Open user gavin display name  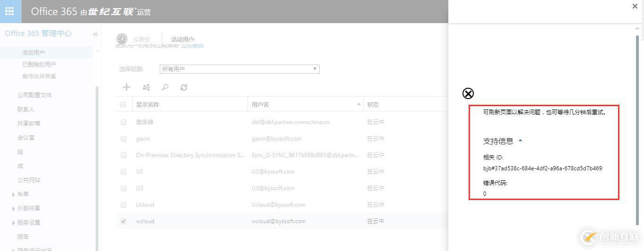point(143,139)
